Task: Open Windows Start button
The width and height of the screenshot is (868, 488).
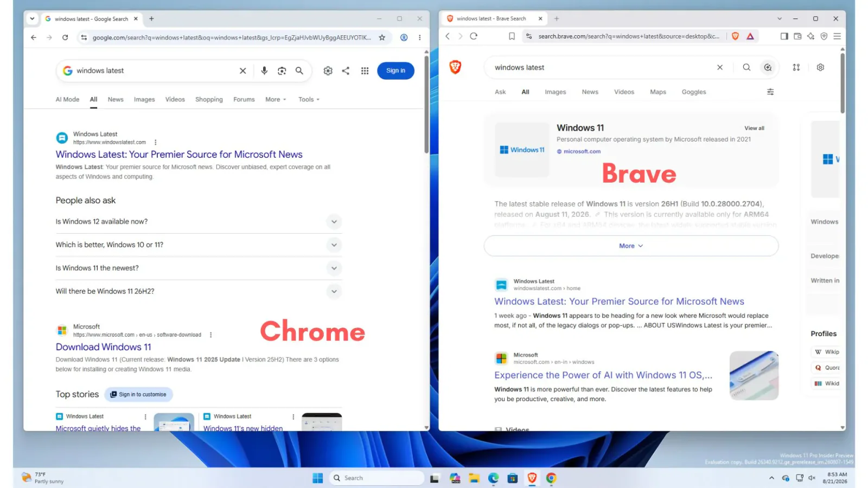Action: tap(318, 478)
